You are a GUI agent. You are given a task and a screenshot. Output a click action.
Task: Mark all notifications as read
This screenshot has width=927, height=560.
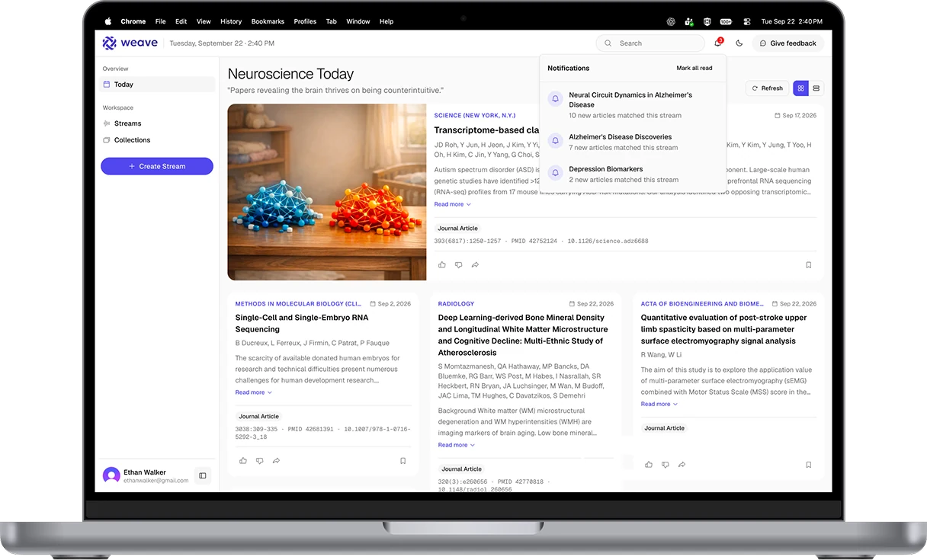point(694,68)
